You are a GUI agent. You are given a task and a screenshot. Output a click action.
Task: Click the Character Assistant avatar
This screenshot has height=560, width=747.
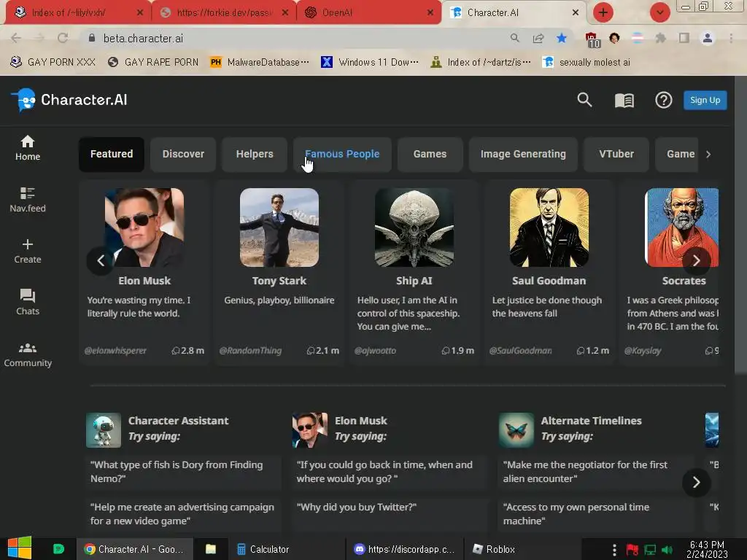pos(104,430)
